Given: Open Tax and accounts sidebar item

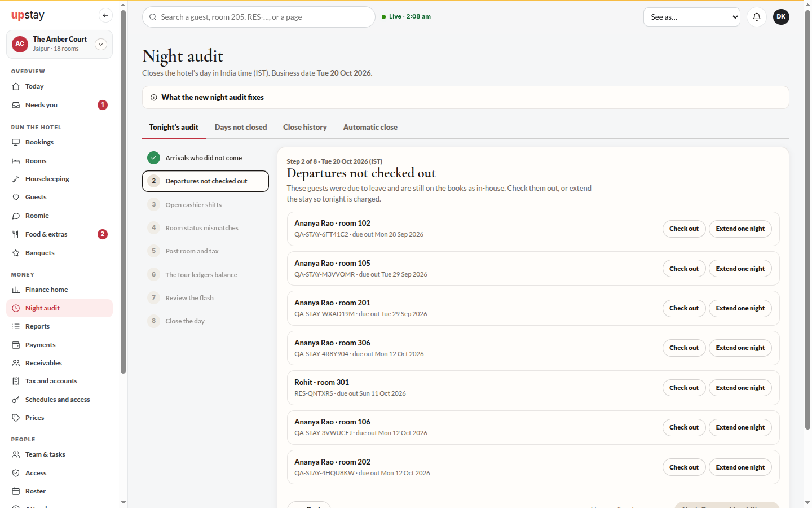Looking at the screenshot, I should (59, 381).
